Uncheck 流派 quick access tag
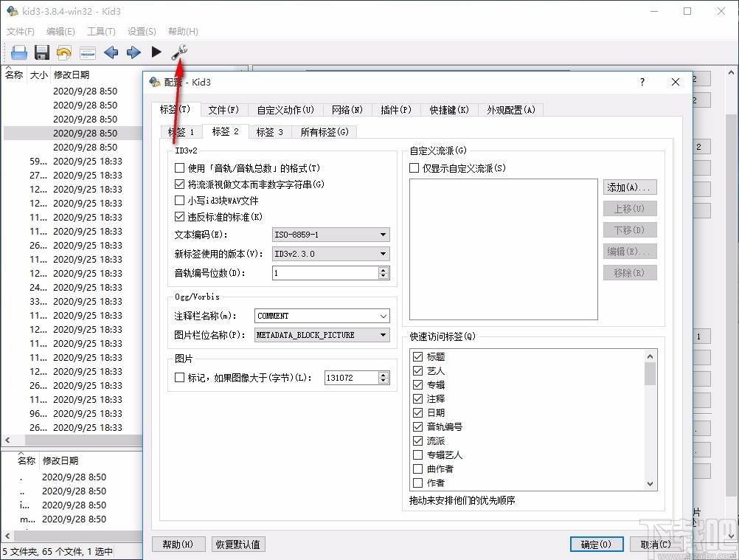This screenshot has height=560, width=739. [x=417, y=440]
